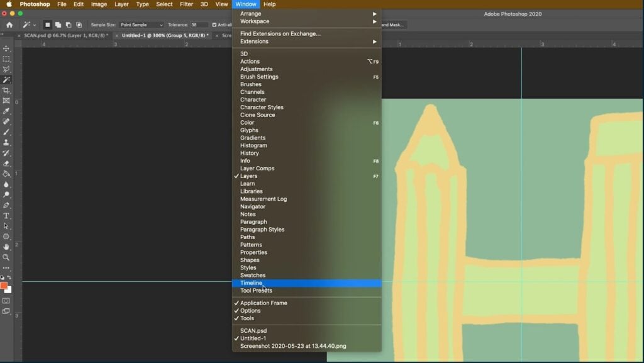
Task: Select the Hand tool
Action: tap(6, 247)
